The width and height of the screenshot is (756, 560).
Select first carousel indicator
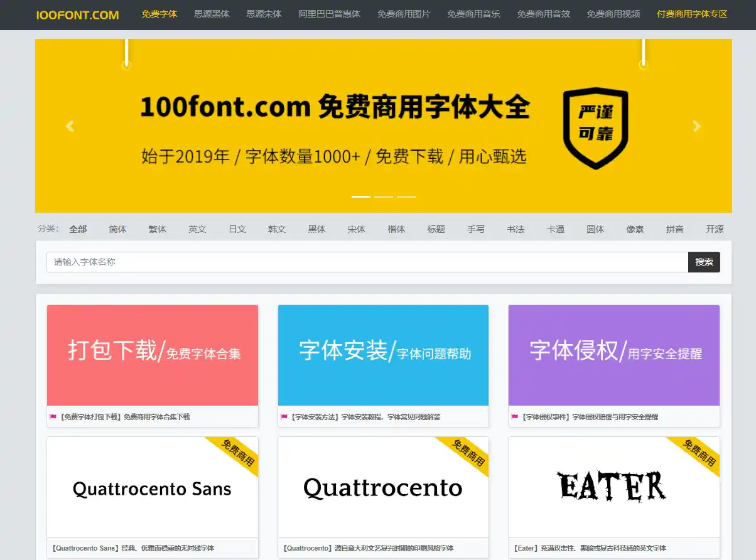[x=361, y=197]
